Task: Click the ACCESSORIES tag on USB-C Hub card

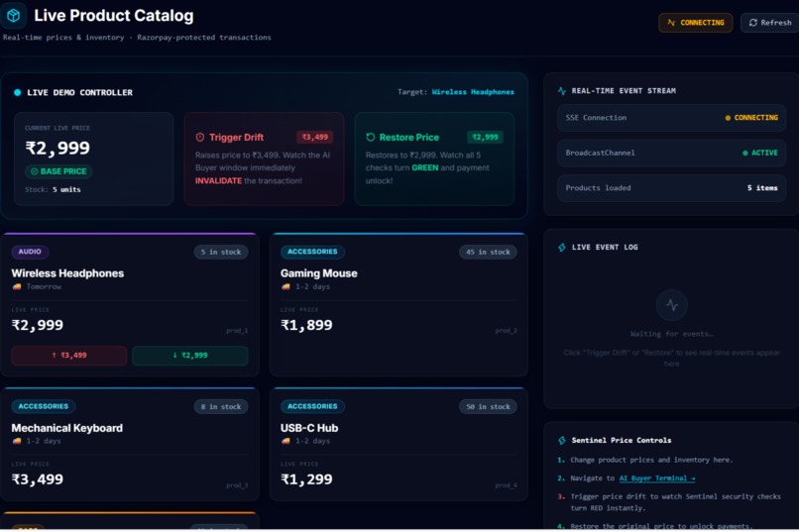Action: [x=312, y=406]
